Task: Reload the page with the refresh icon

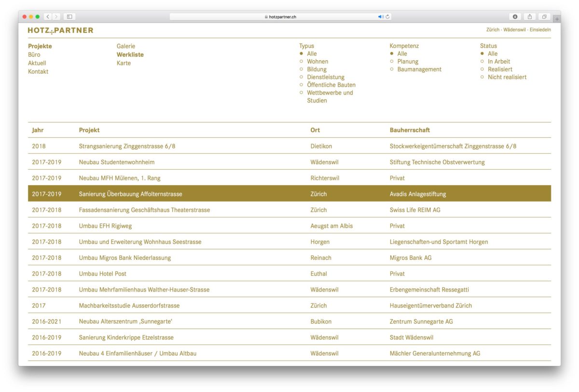Action: pyautogui.click(x=387, y=17)
